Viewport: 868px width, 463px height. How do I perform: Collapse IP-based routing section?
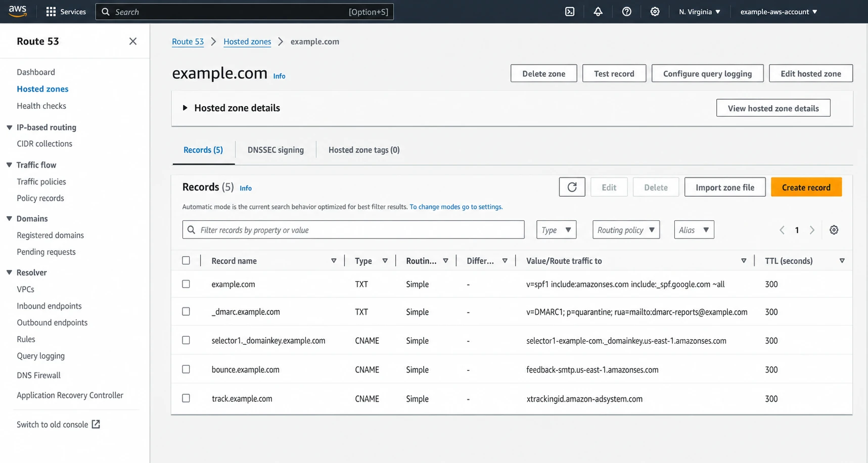coord(9,127)
